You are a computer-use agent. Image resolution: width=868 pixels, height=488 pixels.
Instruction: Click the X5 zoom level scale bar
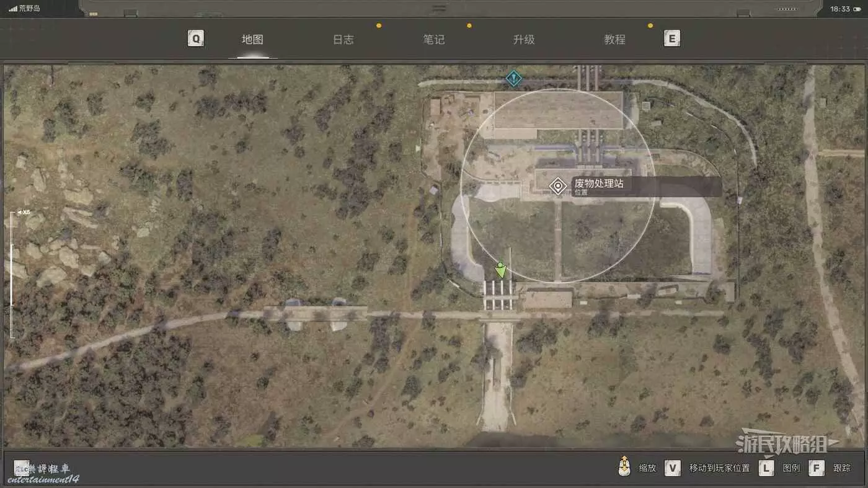[x=12, y=273]
